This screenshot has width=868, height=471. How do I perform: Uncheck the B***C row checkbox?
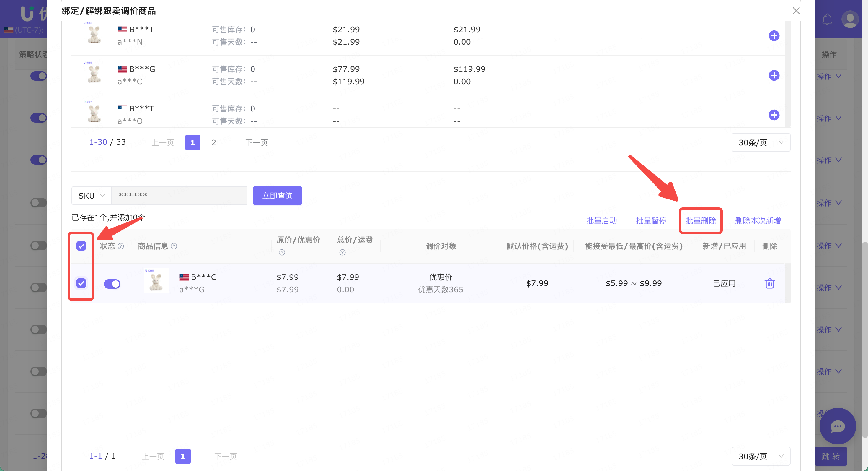click(81, 283)
